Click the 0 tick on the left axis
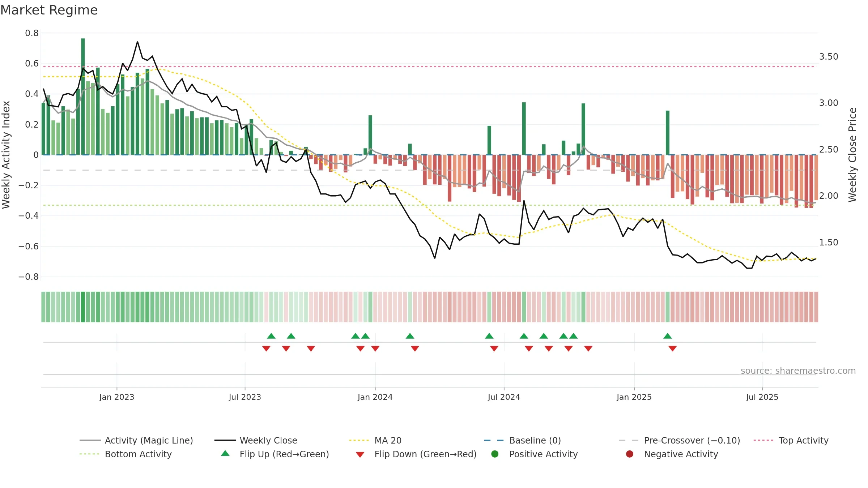 coord(36,155)
